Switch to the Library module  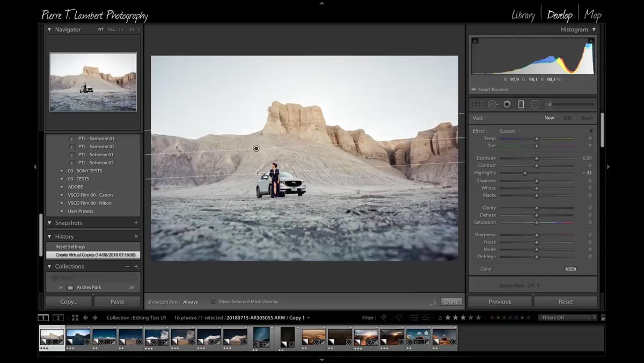[x=523, y=15]
